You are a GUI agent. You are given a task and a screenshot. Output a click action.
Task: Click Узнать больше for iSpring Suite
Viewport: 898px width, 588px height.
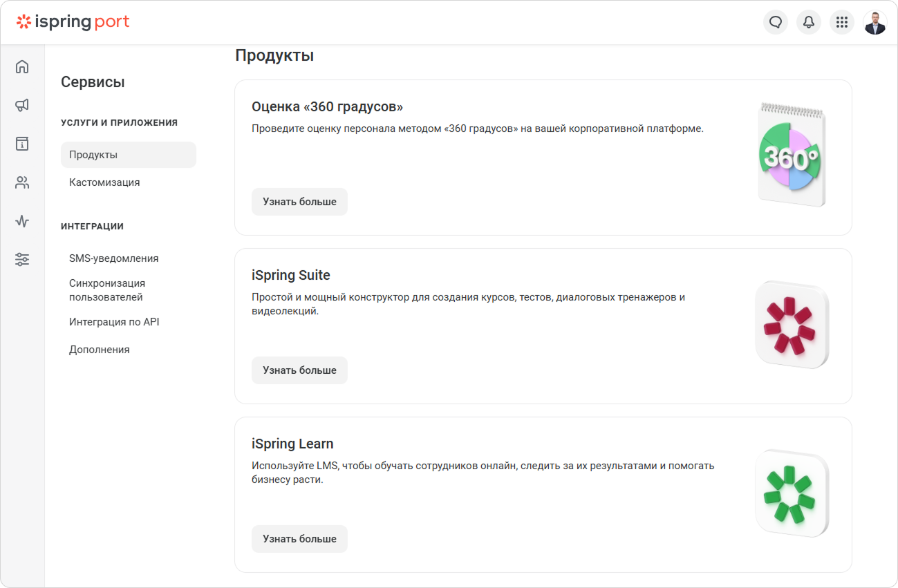click(299, 370)
